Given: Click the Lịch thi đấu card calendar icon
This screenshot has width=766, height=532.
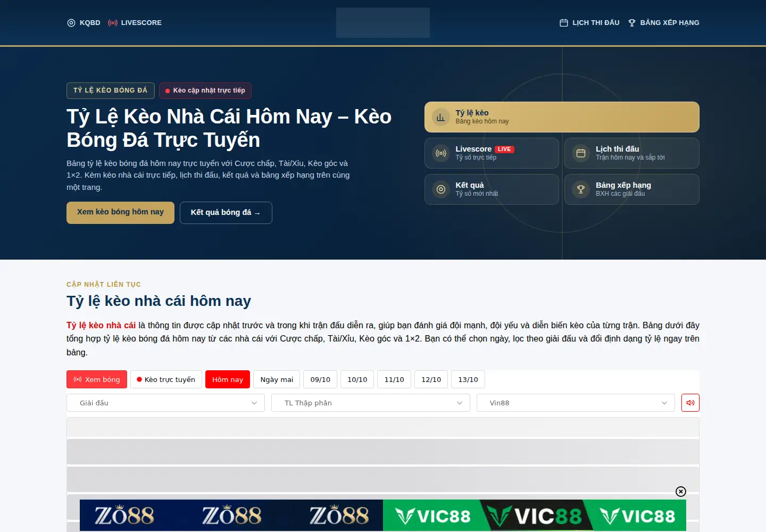Looking at the screenshot, I should pyautogui.click(x=581, y=153).
